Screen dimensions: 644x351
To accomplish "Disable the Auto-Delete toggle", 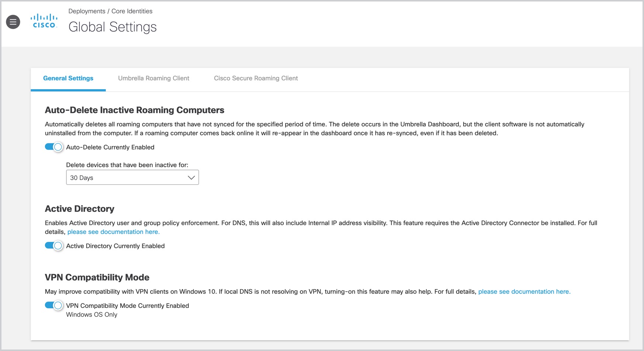I will pos(54,147).
